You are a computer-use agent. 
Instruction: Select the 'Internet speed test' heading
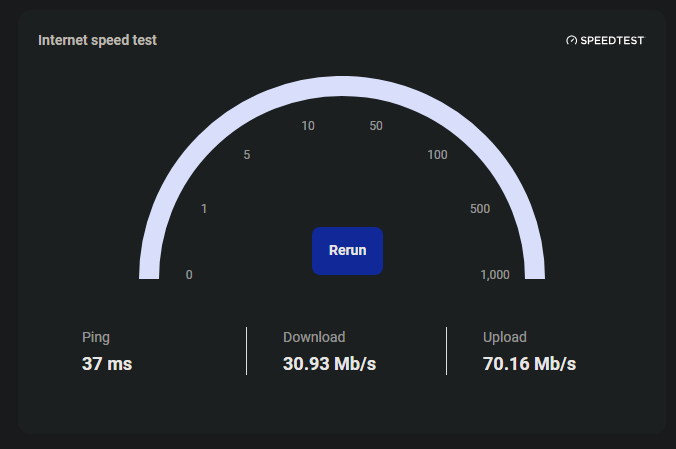[x=97, y=40]
